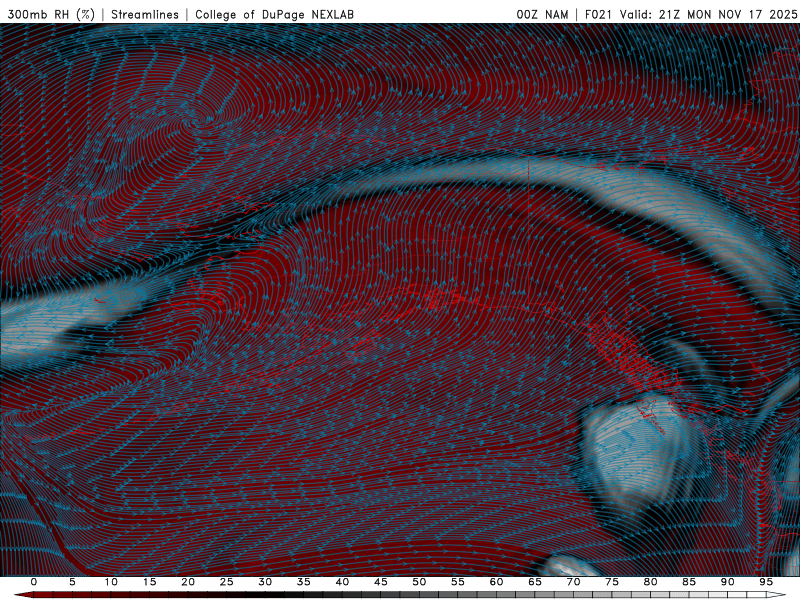Select the 35 label on the color scale
Image resolution: width=800 pixels, height=600 pixels.
[x=304, y=582]
